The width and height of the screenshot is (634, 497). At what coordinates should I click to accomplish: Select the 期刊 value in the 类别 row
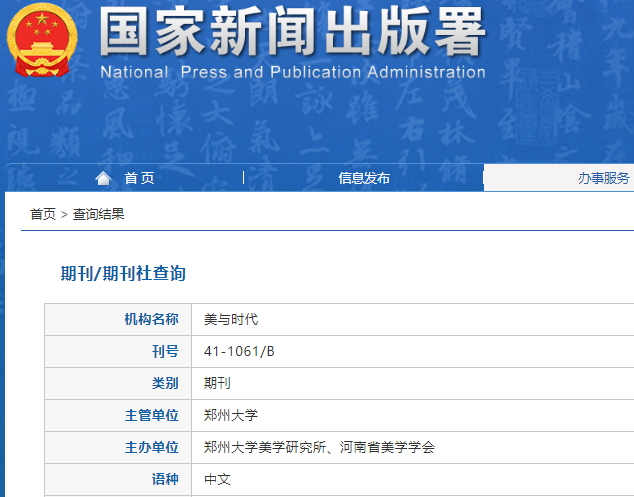pyautogui.click(x=217, y=383)
